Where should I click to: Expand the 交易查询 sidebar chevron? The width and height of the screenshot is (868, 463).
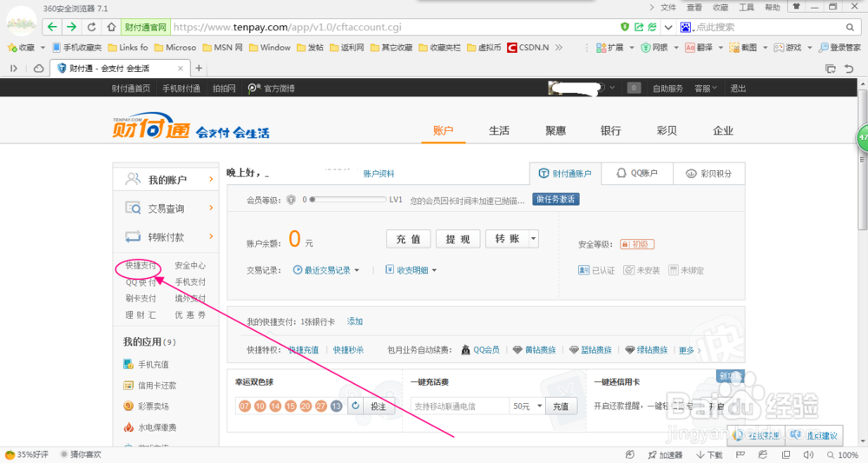click(211, 208)
